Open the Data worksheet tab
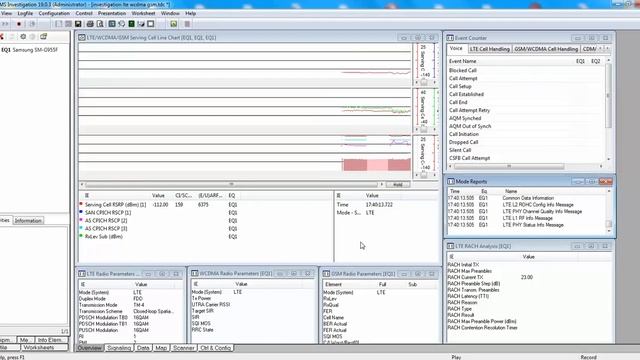This screenshot has height=360, width=640. [x=143, y=348]
